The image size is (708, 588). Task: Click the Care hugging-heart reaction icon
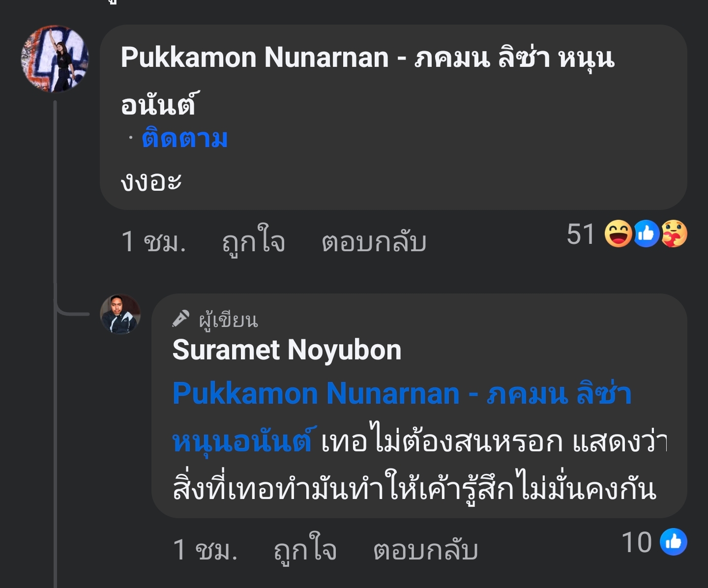[x=674, y=234]
